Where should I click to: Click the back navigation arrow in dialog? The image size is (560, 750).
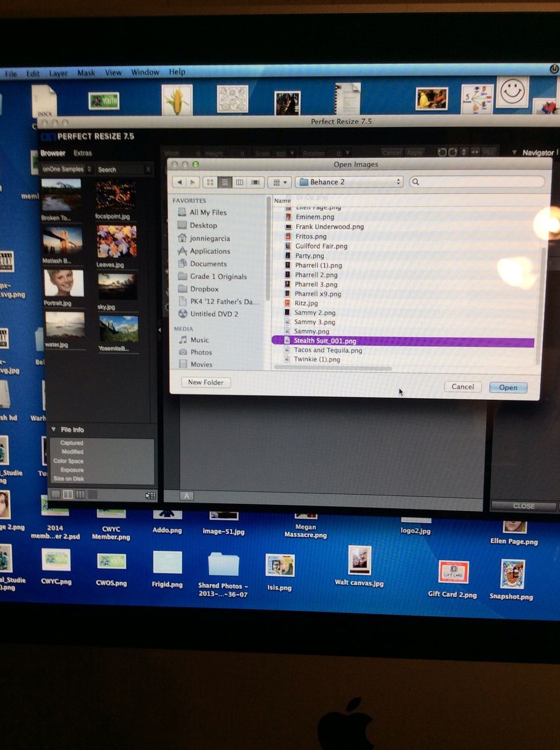179,182
